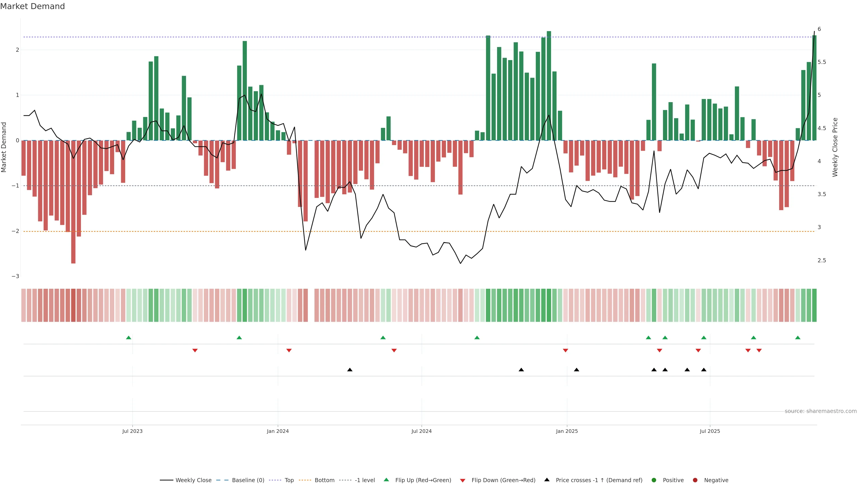Click the Market Demand chart title
The width and height of the screenshot is (868, 488).
point(32,6)
